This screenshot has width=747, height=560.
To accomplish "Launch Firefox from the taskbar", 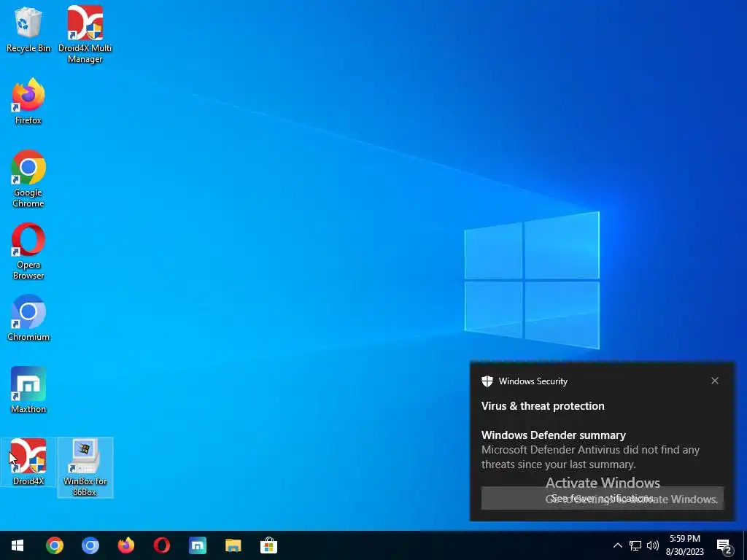I will click(125, 545).
